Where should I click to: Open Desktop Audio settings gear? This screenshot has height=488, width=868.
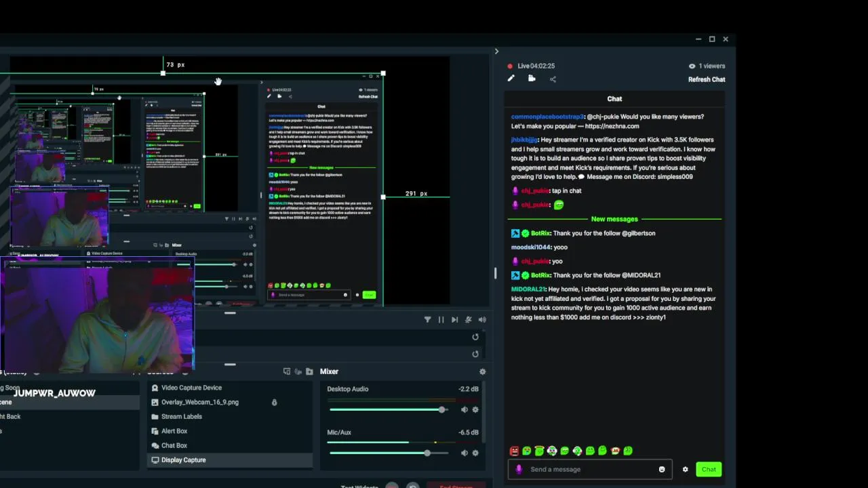point(475,409)
